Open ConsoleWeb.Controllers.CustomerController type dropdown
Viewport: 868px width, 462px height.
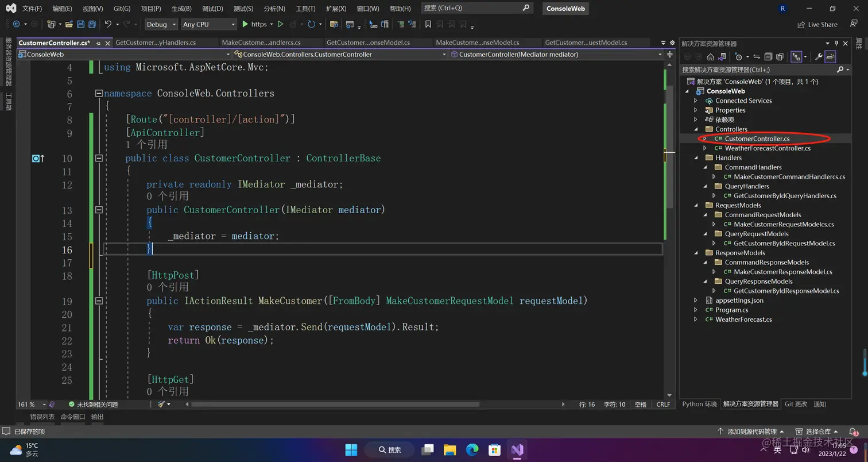point(340,54)
